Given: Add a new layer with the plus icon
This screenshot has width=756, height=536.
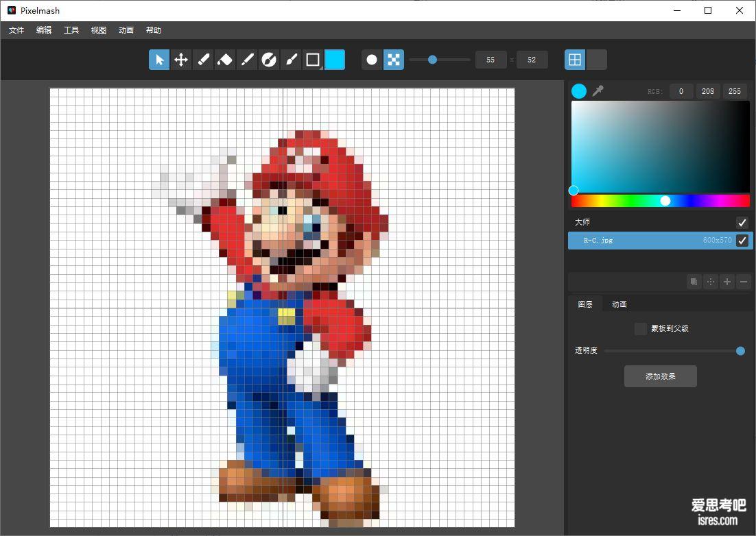Looking at the screenshot, I should click(x=727, y=282).
